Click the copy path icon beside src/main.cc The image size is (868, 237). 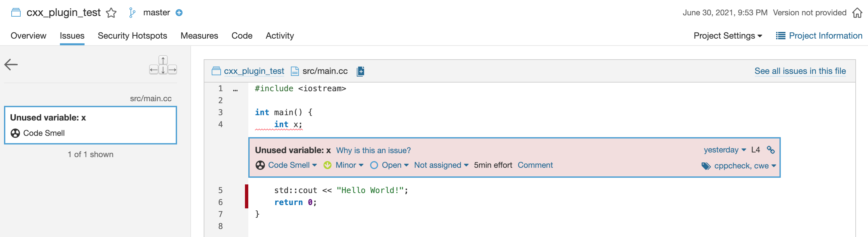(x=360, y=71)
